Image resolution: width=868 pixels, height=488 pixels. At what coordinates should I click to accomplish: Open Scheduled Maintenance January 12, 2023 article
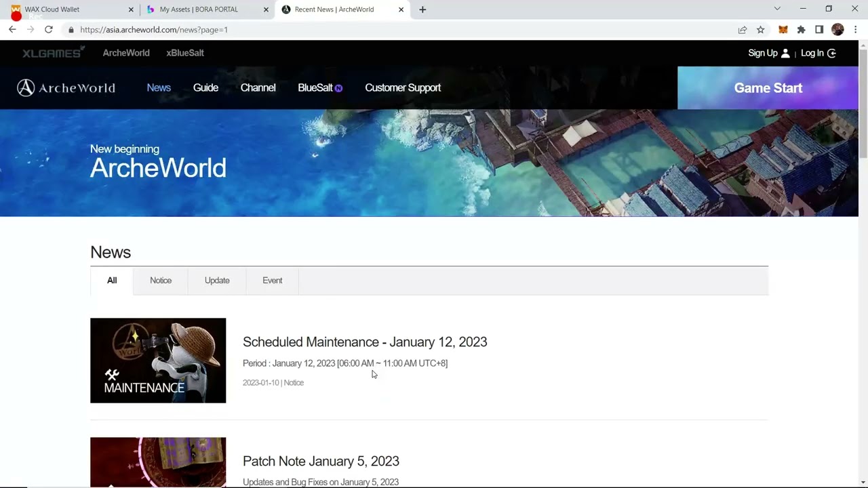coord(365,342)
